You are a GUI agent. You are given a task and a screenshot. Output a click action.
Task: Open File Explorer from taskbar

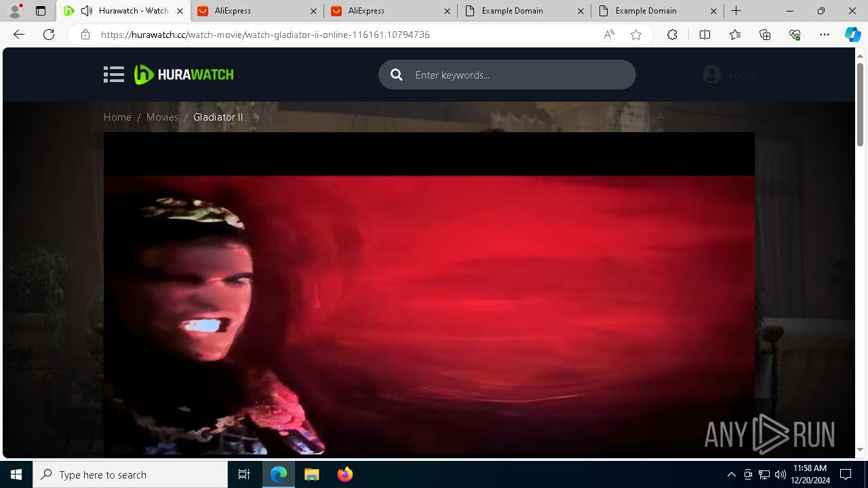311,474
